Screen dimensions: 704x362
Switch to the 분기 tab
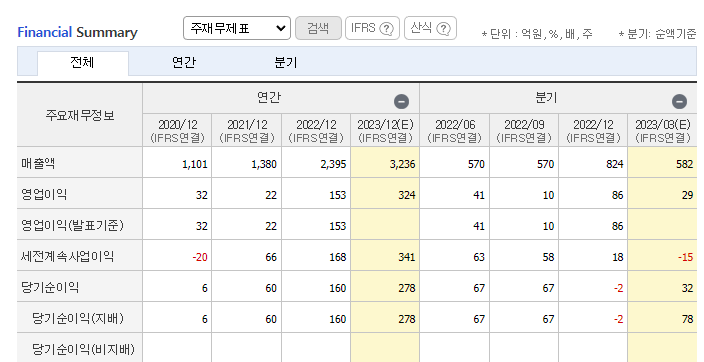point(286,62)
